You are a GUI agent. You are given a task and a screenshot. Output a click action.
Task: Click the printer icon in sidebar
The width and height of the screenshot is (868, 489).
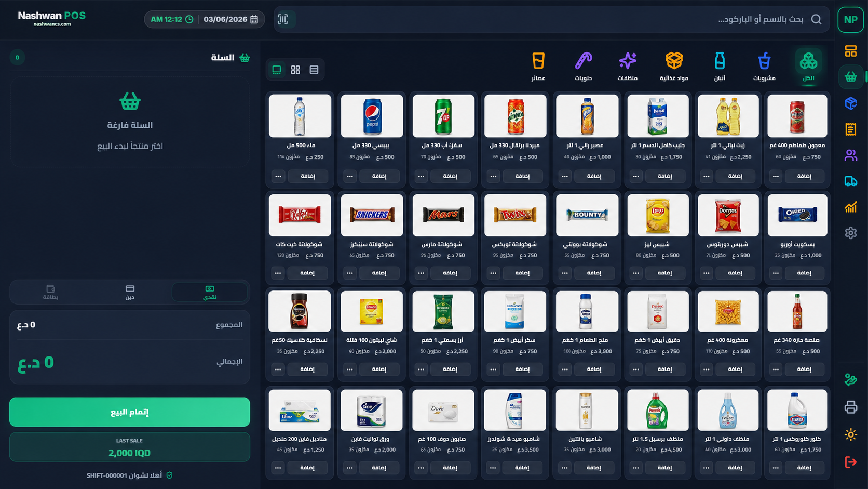(x=850, y=407)
